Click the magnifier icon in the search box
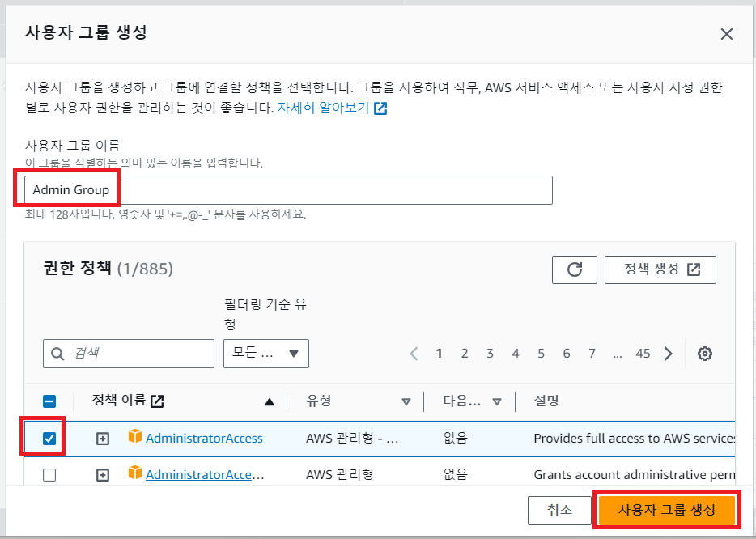The image size is (756, 539). pyautogui.click(x=57, y=354)
